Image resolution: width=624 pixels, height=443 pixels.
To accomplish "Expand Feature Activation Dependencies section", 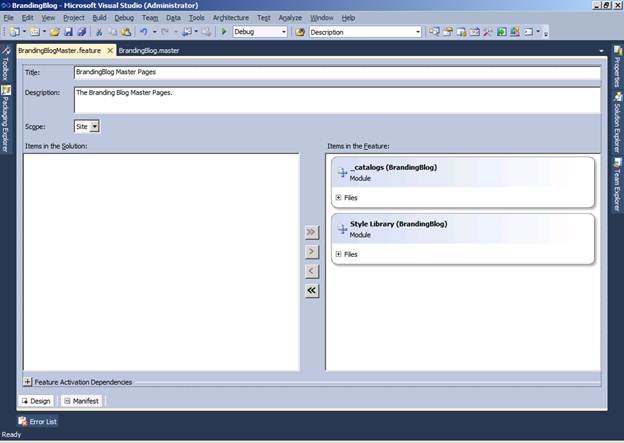I will pyautogui.click(x=27, y=382).
